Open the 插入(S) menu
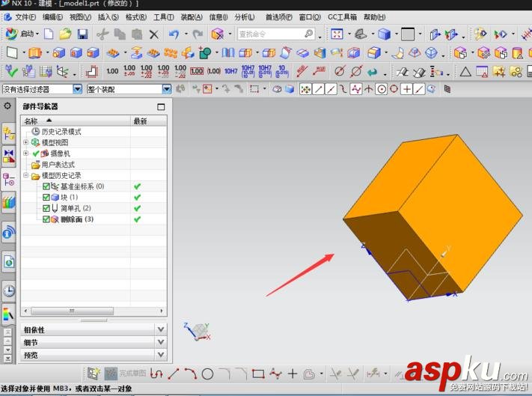The image size is (532, 396). coord(108,17)
